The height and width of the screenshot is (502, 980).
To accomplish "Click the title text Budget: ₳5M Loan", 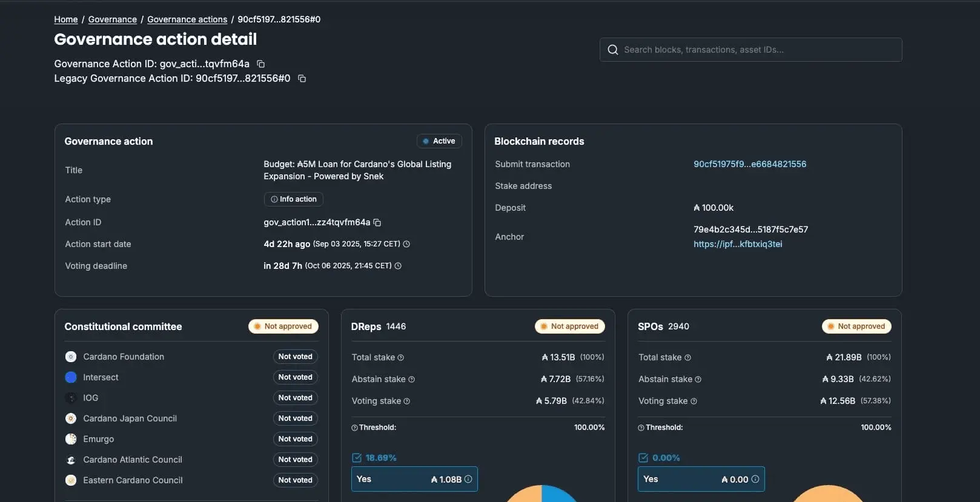I will coord(357,170).
